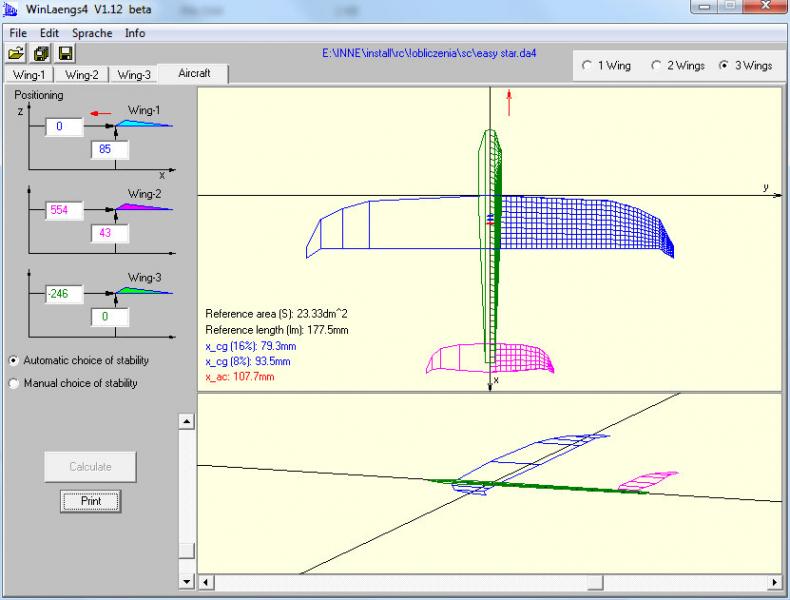Switch to the Wing-2 tab

click(x=82, y=74)
